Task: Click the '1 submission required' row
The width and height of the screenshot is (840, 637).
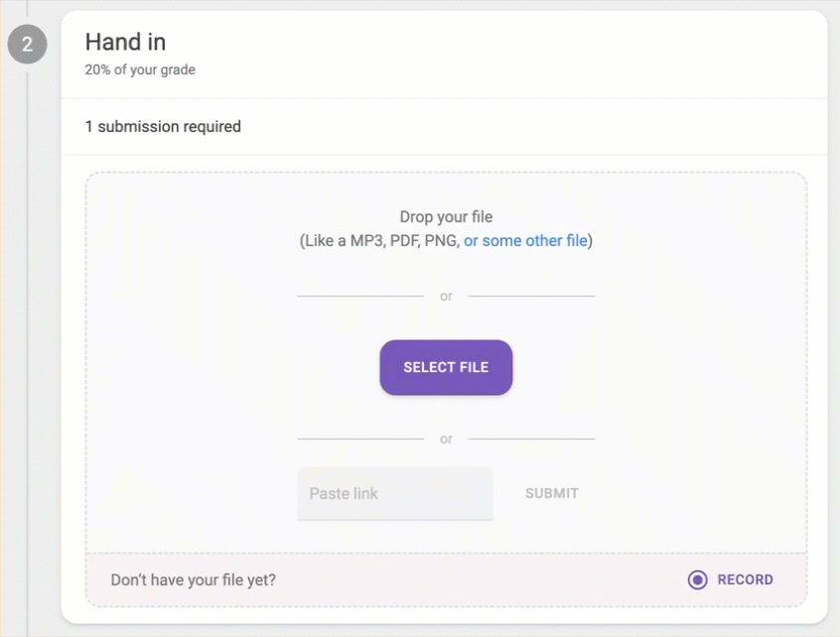Action: 445,127
